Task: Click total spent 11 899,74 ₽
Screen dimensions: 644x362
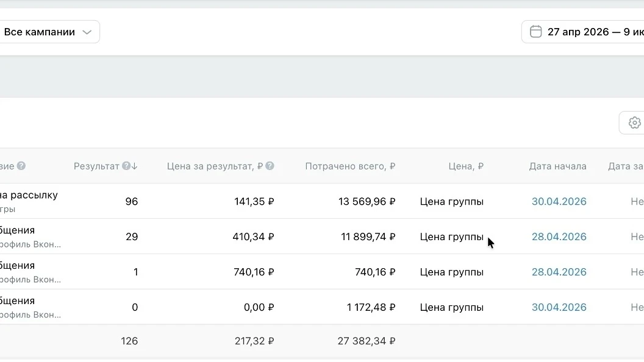Action: [x=368, y=237]
